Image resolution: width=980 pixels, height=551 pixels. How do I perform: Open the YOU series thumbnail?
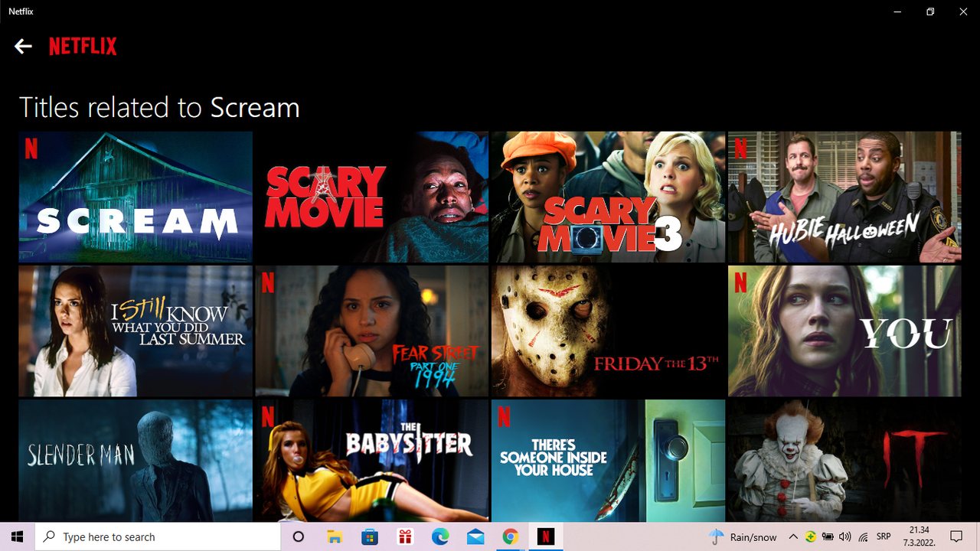(x=844, y=331)
